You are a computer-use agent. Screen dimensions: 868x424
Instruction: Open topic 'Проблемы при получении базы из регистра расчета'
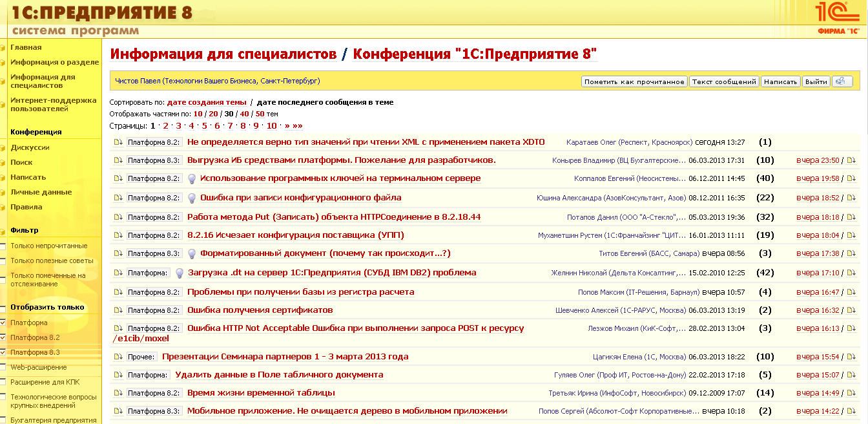pyautogui.click(x=301, y=292)
